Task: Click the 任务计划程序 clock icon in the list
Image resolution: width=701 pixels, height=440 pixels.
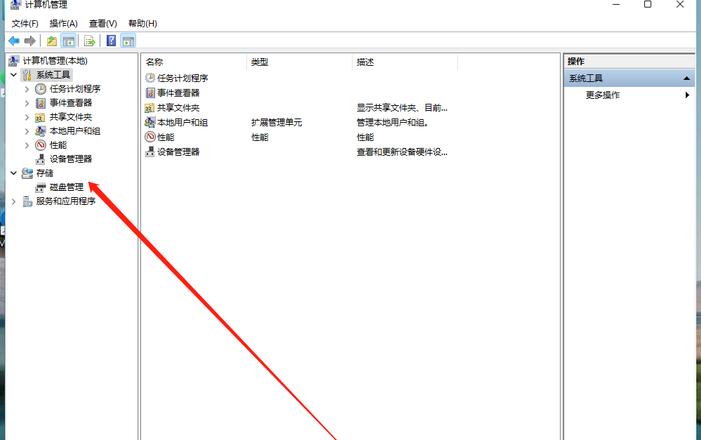Action: pyautogui.click(x=150, y=78)
